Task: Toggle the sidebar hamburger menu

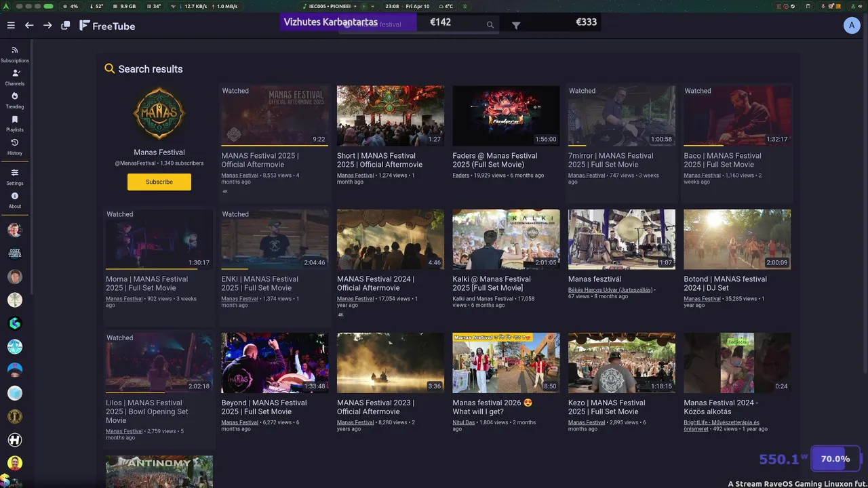Action: pos(11,25)
